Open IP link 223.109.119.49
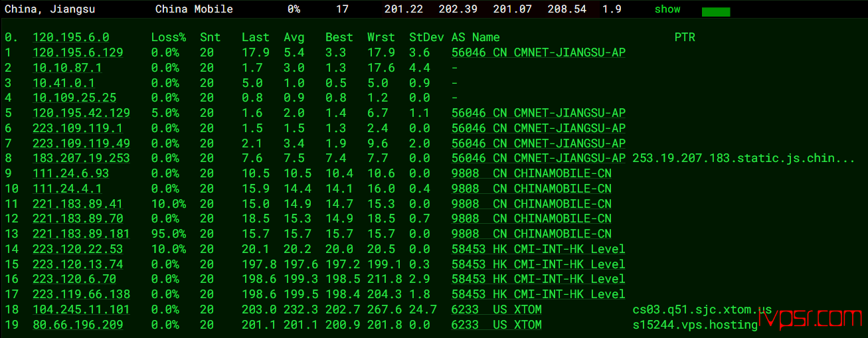Viewport: 868px width, 338px height. tap(82, 143)
